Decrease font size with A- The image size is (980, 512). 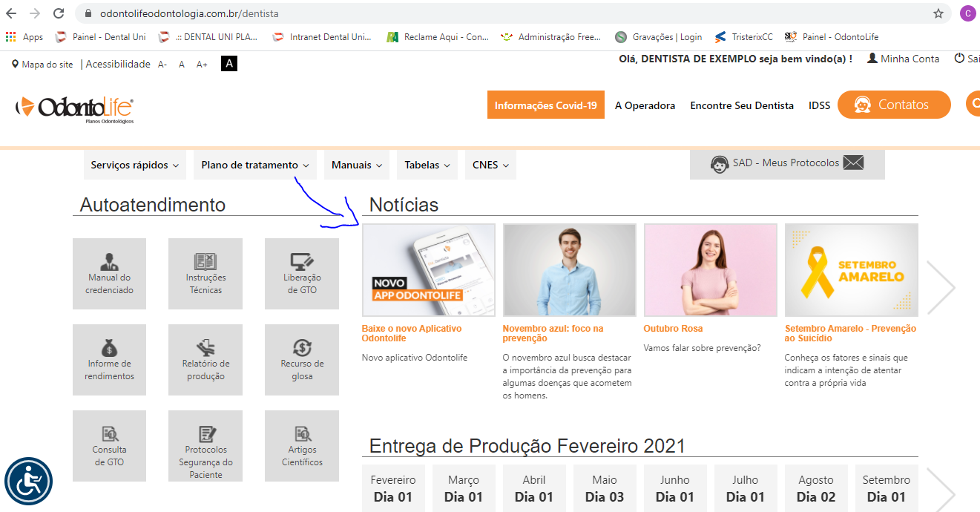[162, 65]
